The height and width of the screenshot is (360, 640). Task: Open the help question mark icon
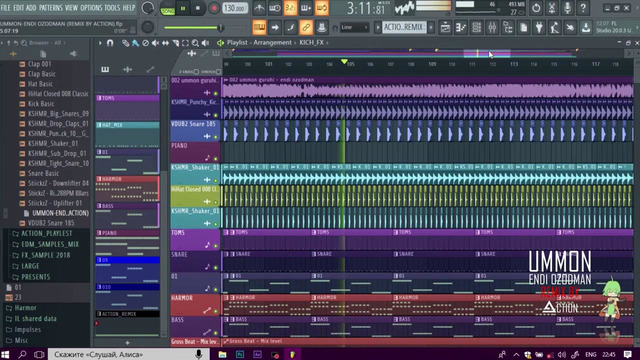point(583,8)
